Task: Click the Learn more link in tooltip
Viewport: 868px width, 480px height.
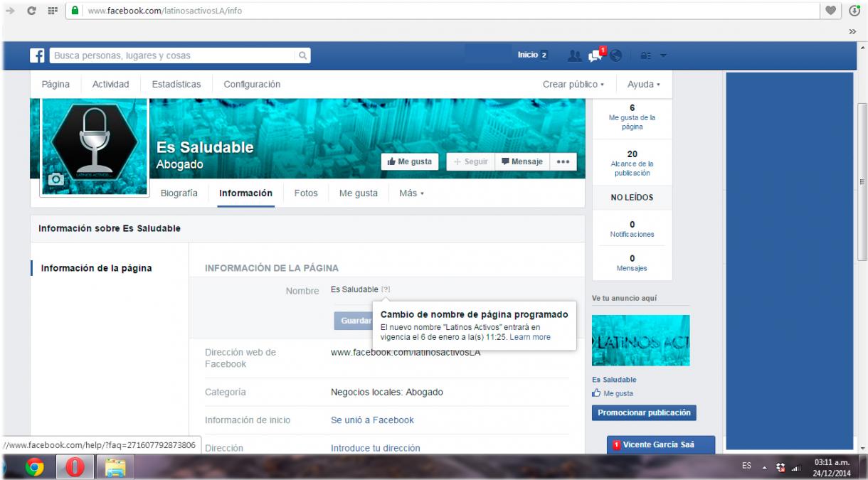Action: 530,337
